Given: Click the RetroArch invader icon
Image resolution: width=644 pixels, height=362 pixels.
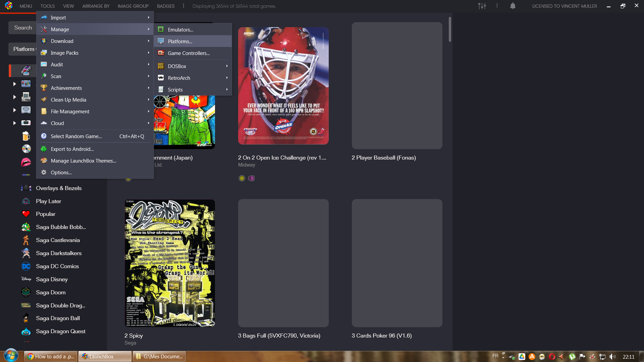Looking at the screenshot, I should click(x=161, y=78).
